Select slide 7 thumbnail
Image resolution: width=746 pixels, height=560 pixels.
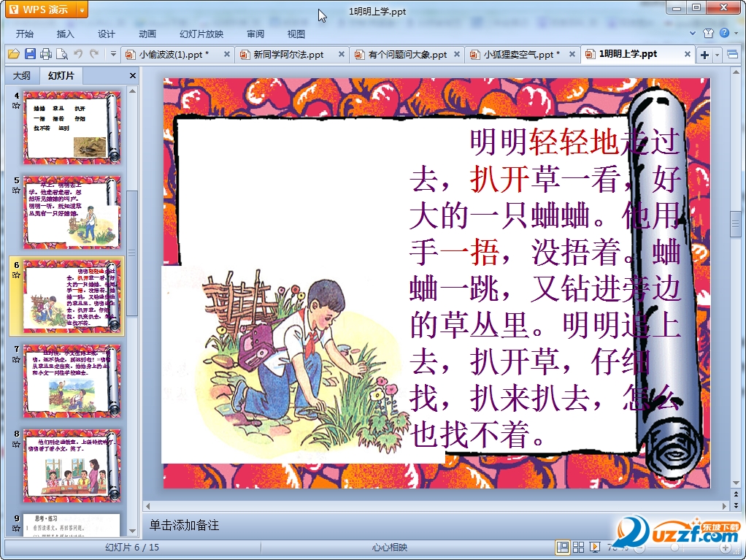(x=72, y=381)
